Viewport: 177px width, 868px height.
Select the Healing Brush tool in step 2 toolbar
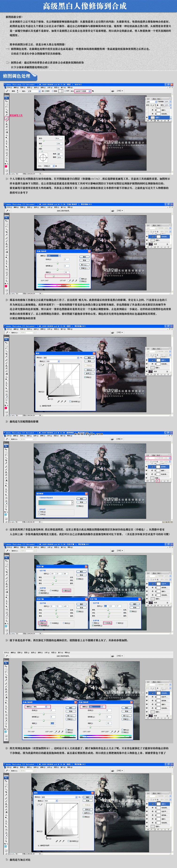[6, 238]
